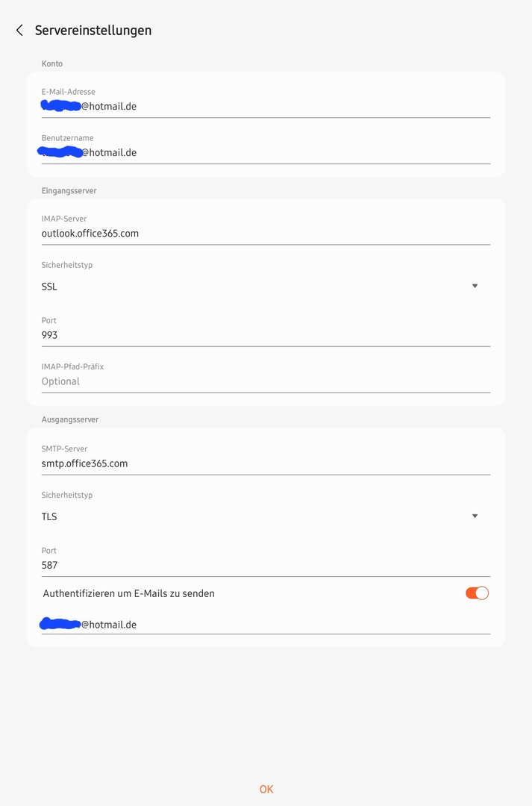Confirm settings with the OK button
Screen dimensions: 532x806
click(266, 789)
